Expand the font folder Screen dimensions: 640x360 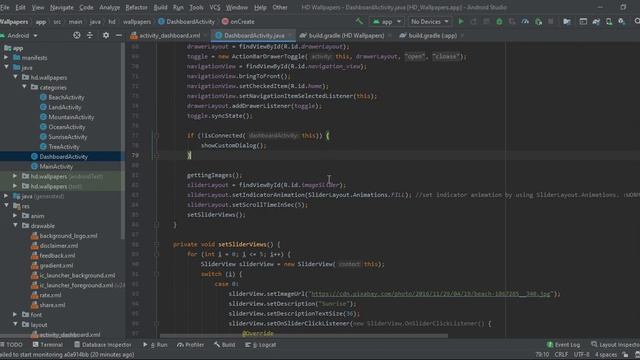click(x=15, y=314)
